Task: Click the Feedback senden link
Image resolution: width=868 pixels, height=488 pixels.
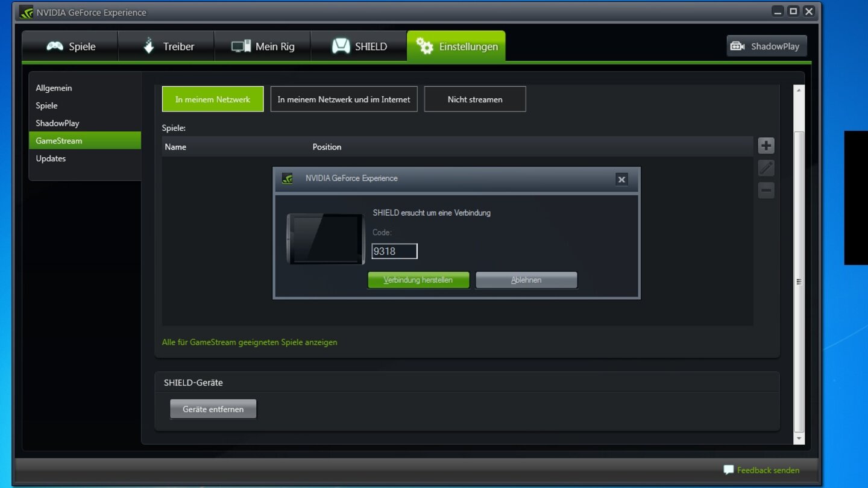Action: (768, 470)
